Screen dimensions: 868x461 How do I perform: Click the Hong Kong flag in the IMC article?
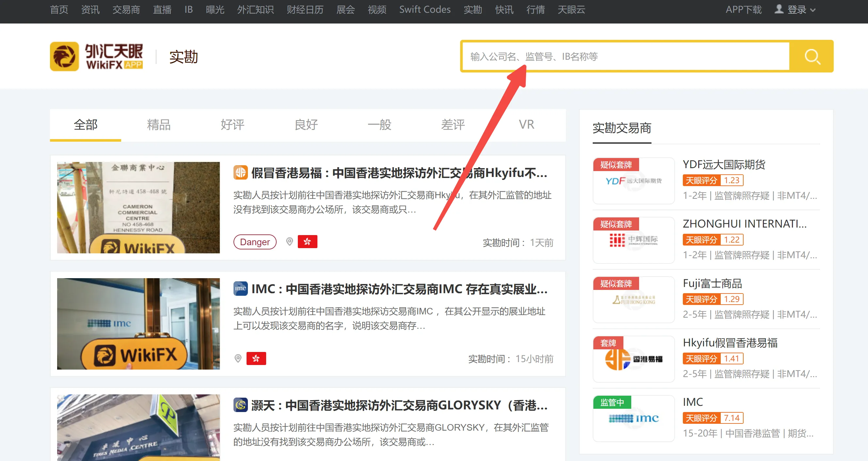pos(256,358)
